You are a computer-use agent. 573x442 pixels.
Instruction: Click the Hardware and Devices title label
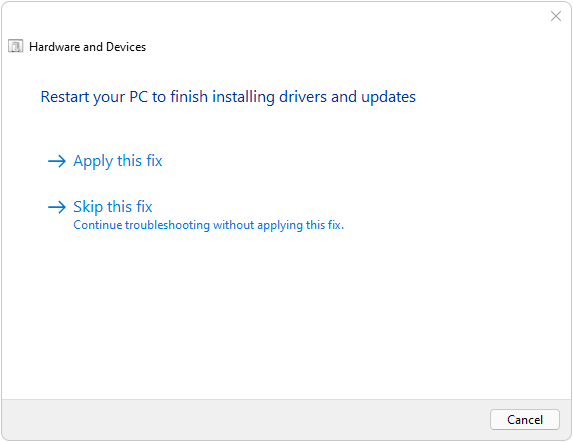(x=87, y=47)
